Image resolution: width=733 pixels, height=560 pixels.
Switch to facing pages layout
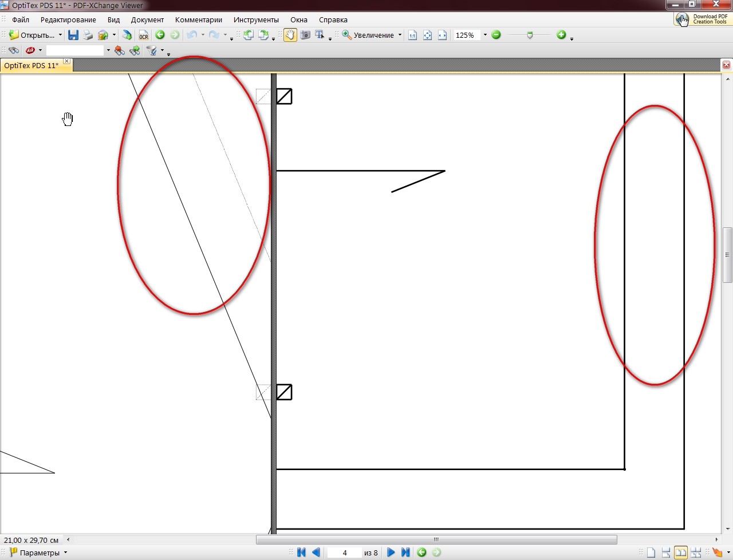tap(681, 553)
